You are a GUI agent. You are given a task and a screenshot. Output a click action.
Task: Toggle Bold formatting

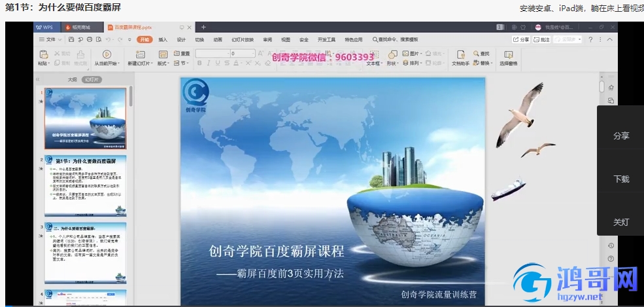coord(199,63)
